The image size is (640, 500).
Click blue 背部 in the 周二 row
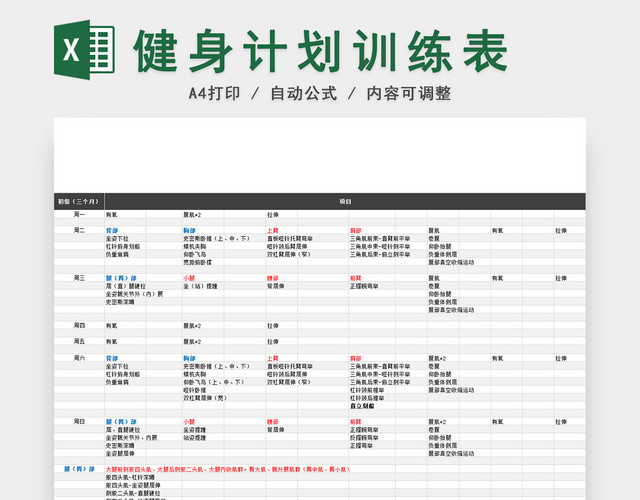(112, 231)
